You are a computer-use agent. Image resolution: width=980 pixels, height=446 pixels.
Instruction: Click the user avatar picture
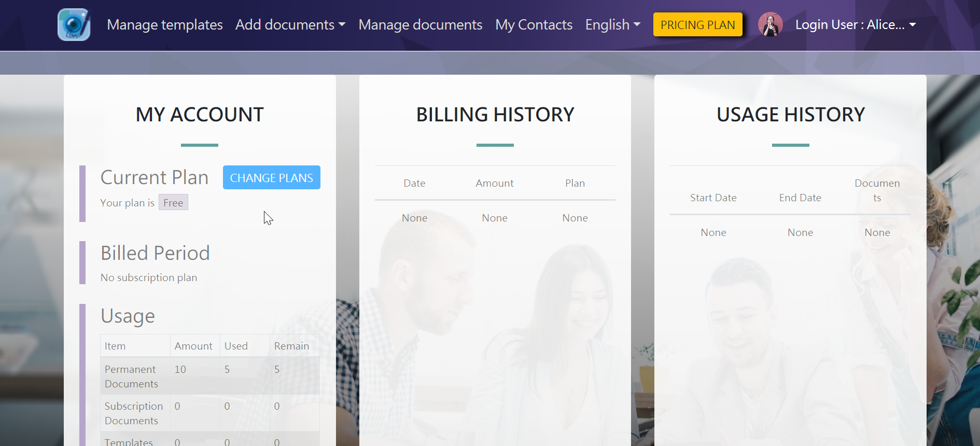pyautogui.click(x=770, y=24)
